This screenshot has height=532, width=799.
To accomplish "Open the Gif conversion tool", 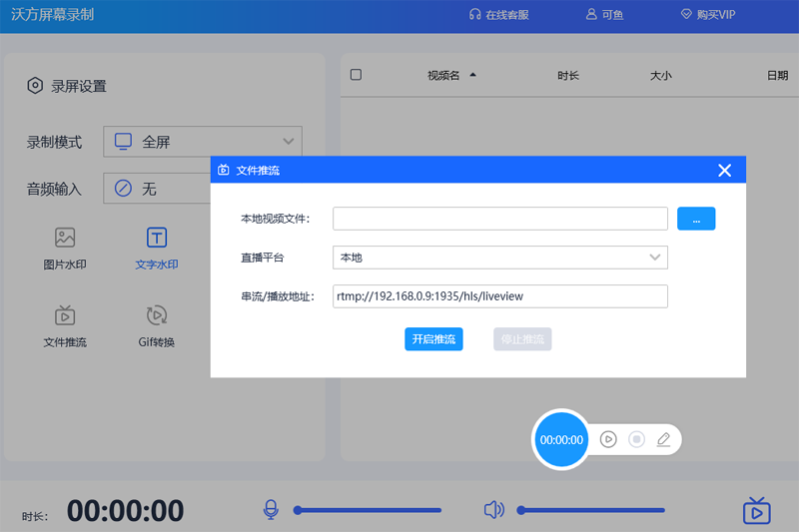I will pos(157,317).
